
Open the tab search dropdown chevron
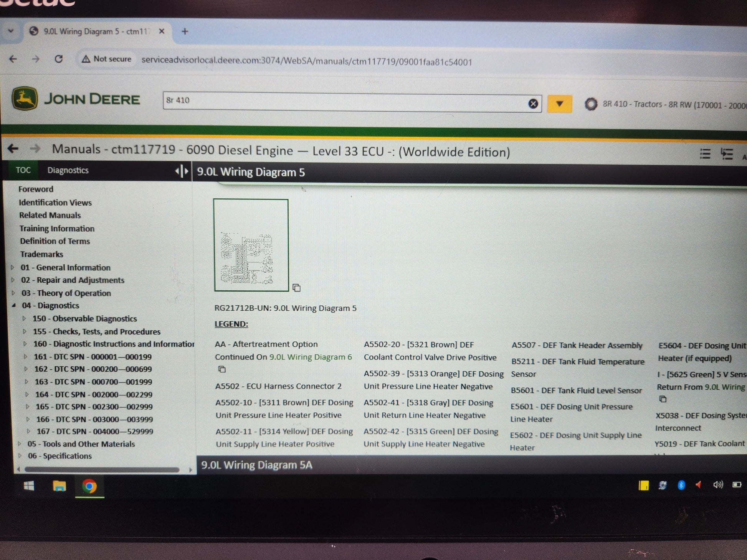[10, 31]
